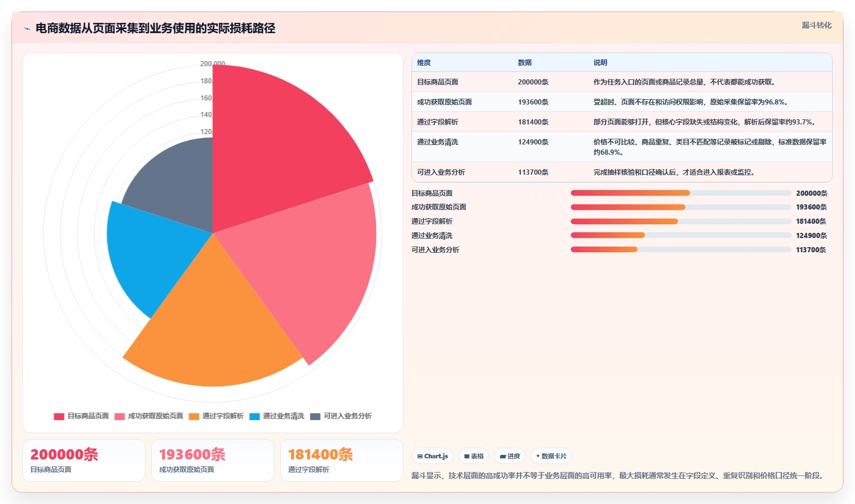Click the 漏斗转化 label

tap(816, 25)
